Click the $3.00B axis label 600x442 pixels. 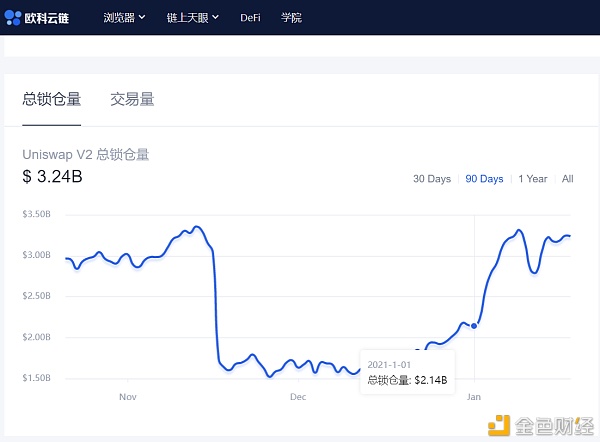[36, 255]
